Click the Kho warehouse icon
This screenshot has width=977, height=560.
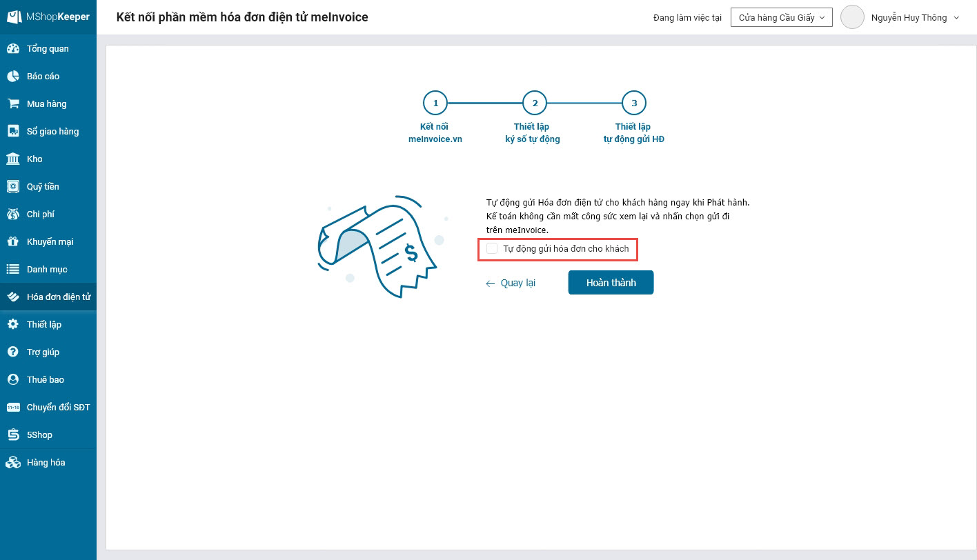pos(13,159)
